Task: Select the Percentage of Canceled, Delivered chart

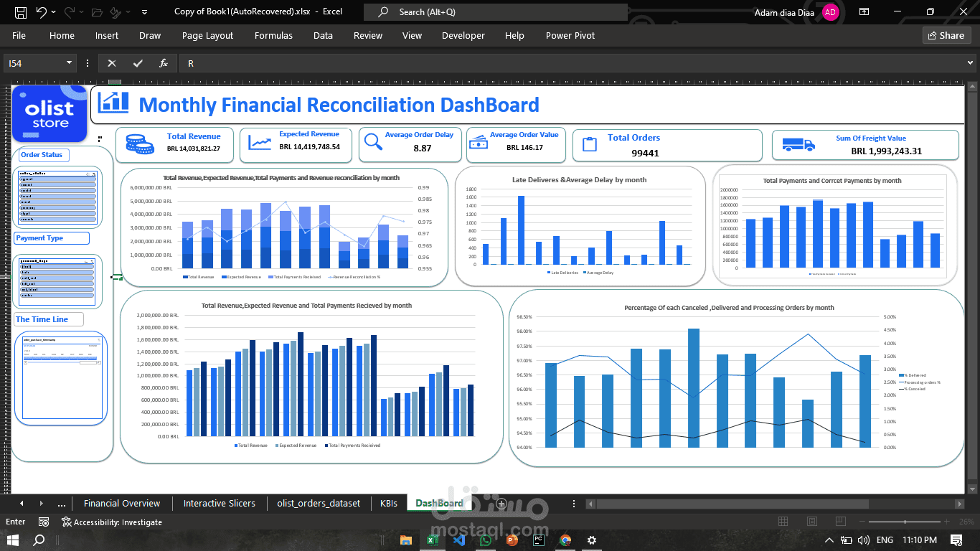Action: [736, 380]
